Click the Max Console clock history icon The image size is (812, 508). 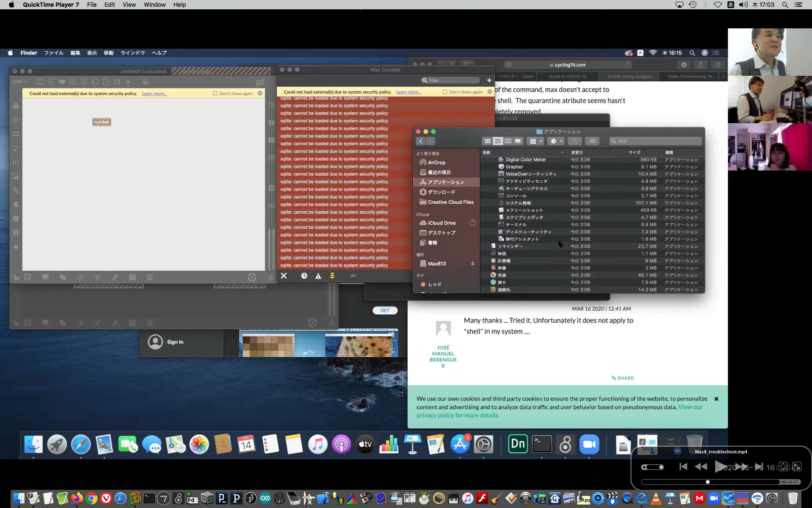pyautogui.click(x=304, y=276)
